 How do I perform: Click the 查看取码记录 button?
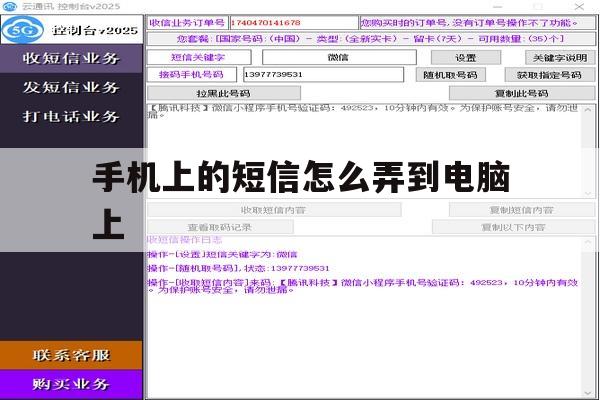(x=220, y=227)
